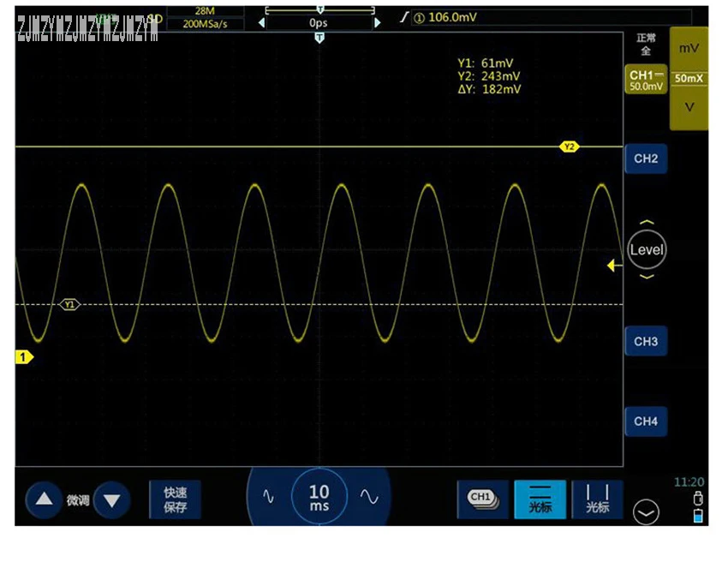The height and width of the screenshot is (562, 728).
Task: Click the ΔY 182mV cursor readout
Action: [489, 89]
